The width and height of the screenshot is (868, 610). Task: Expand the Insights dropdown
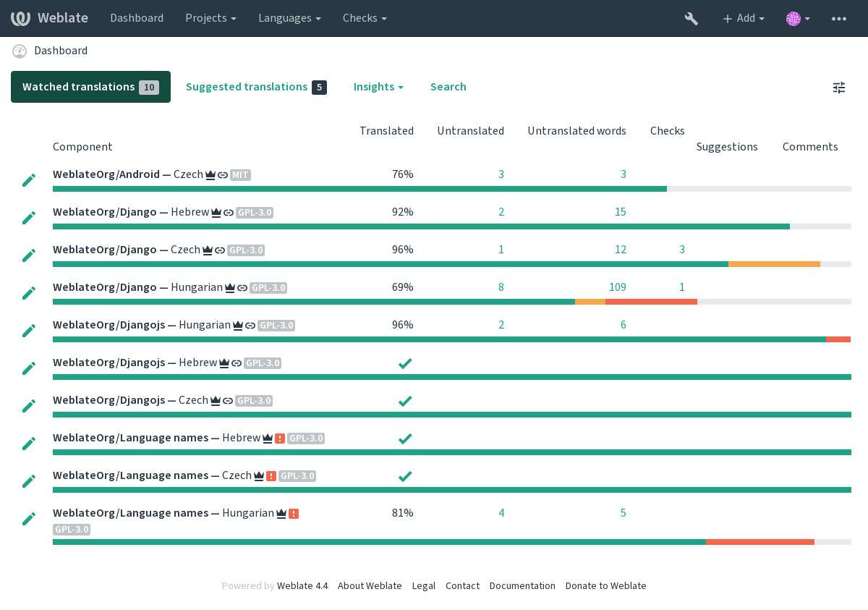pos(378,87)
